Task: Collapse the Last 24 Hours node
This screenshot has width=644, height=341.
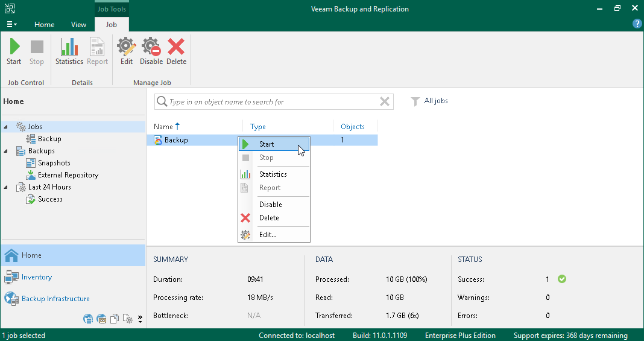Action: 6,187
